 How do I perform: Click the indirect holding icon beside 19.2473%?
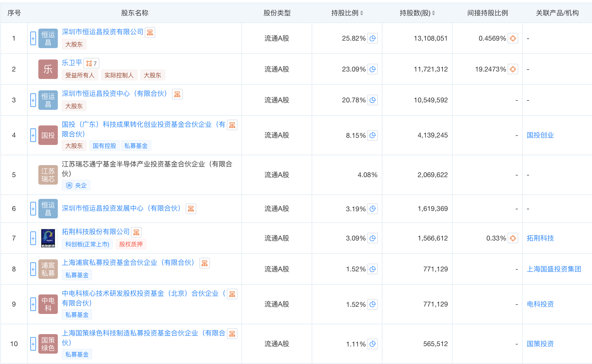(513, 69)
